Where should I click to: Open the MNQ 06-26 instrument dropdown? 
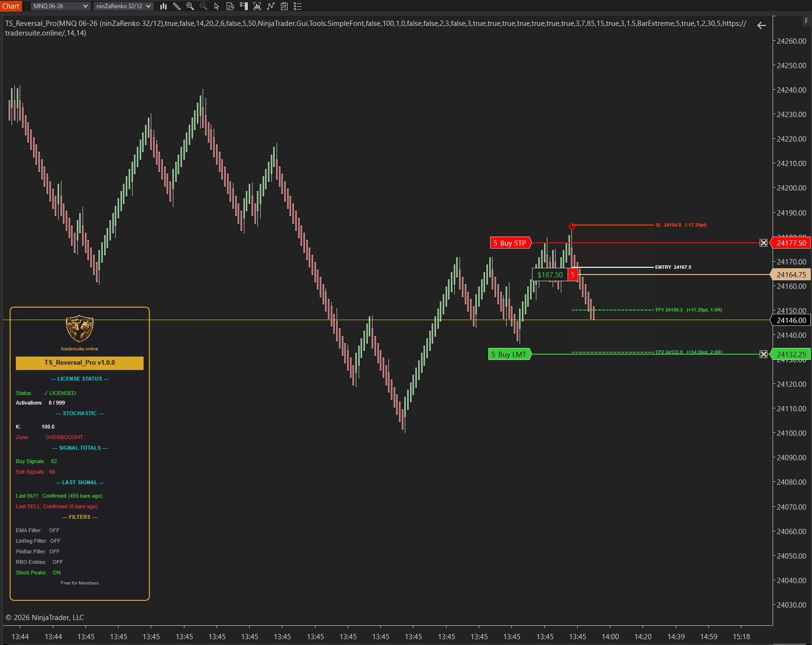coord(61,6)
